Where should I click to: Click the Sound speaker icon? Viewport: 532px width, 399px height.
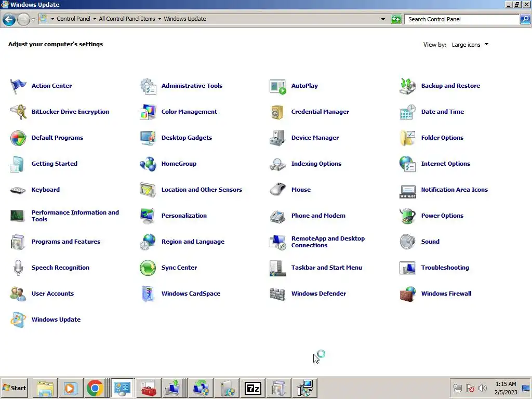click(407, 242)
